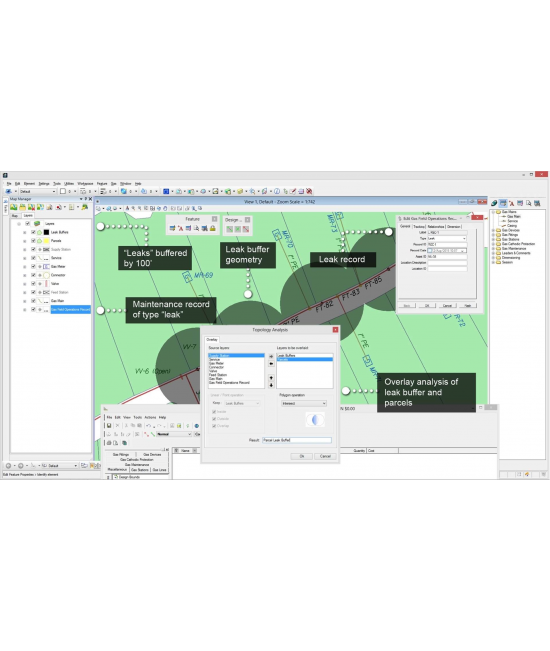Click the save icon in the lower window

109,426
